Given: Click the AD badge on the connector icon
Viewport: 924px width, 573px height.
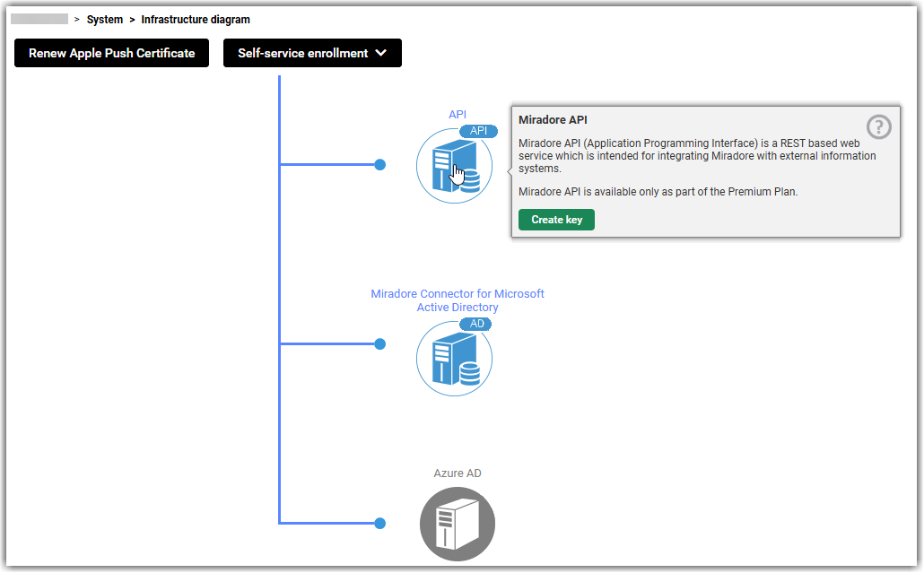Looking at the screenshot, I should pyautogui.click(x=476, y=324).
